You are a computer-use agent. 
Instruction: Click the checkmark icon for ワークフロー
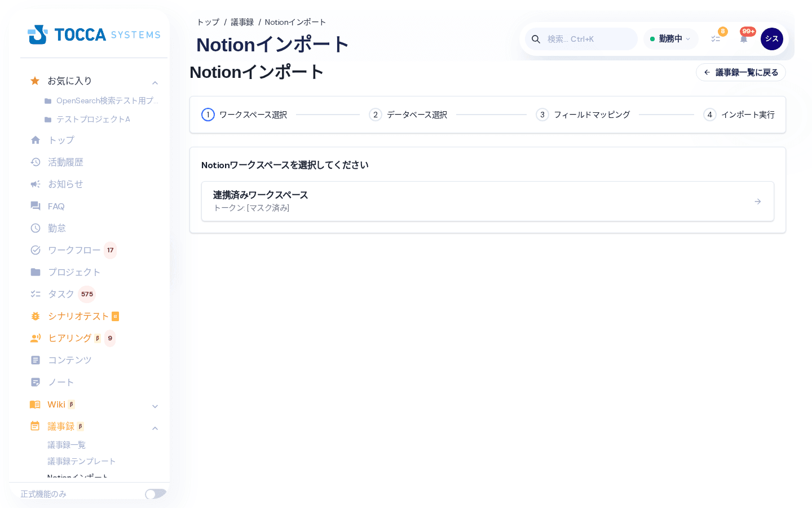36,250
